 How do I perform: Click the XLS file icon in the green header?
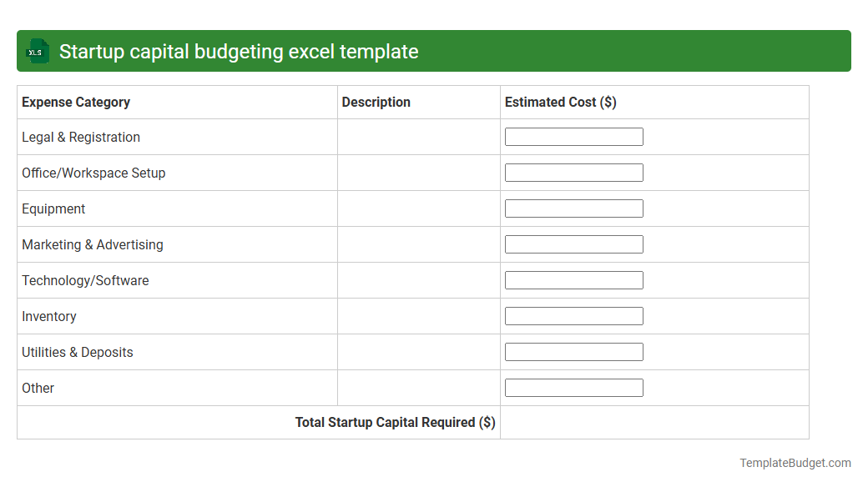(x=37, y=51)
